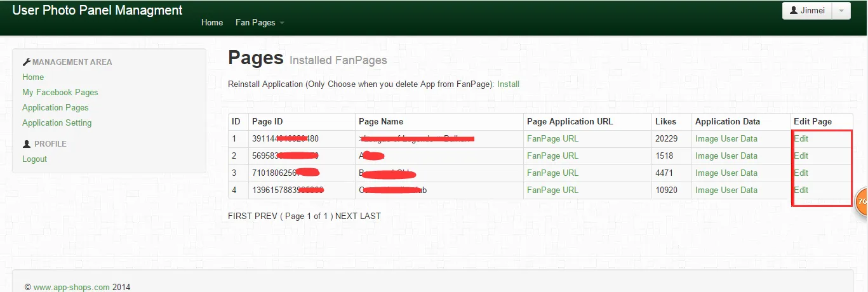This screenshot has width=868, height=292.
Task: Go to Home in top navigation
Action: pos(212,22)
